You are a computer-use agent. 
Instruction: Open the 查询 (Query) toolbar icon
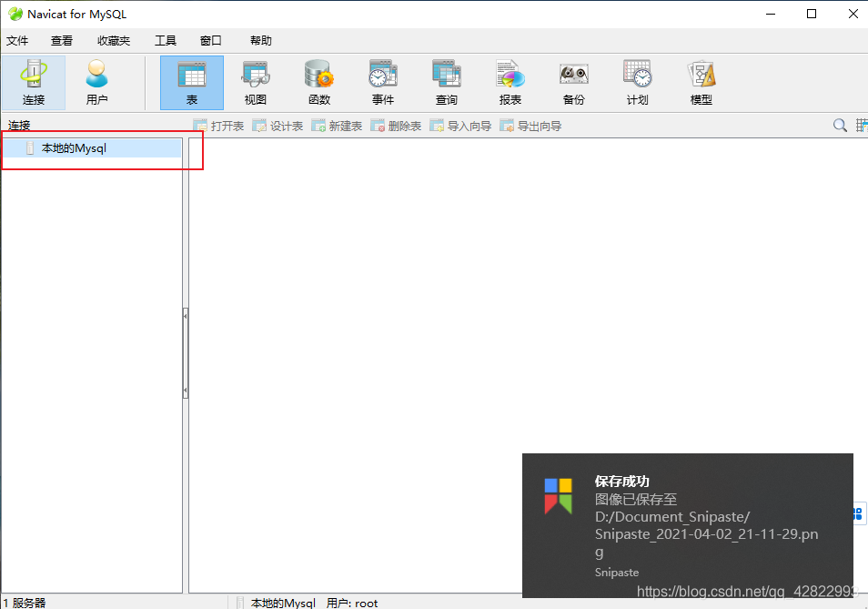pos(447,83)
